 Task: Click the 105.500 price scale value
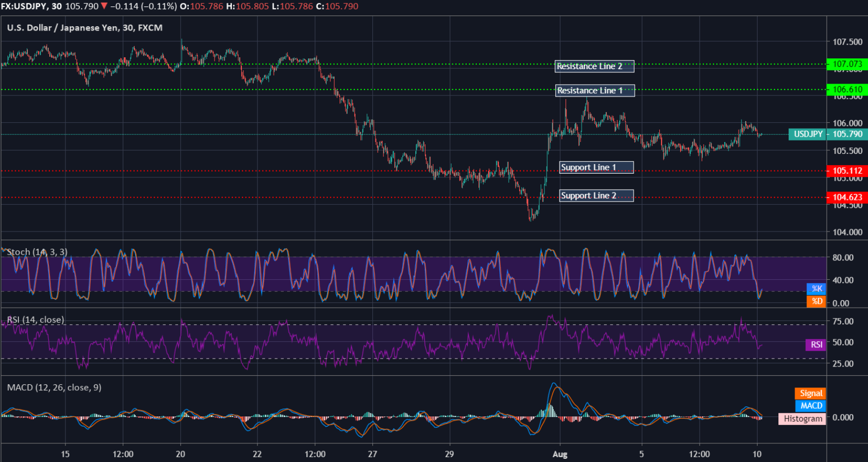coord(847,151)
